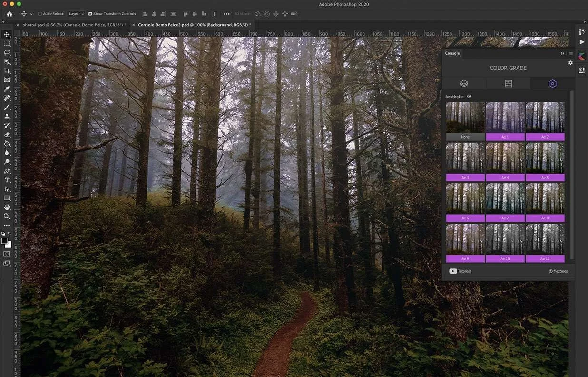Image resolution: width=588 pixels, height=377 pixels.
Task: Open the Auto-Select Layer dropdown
Action: [x=76, y=14]
